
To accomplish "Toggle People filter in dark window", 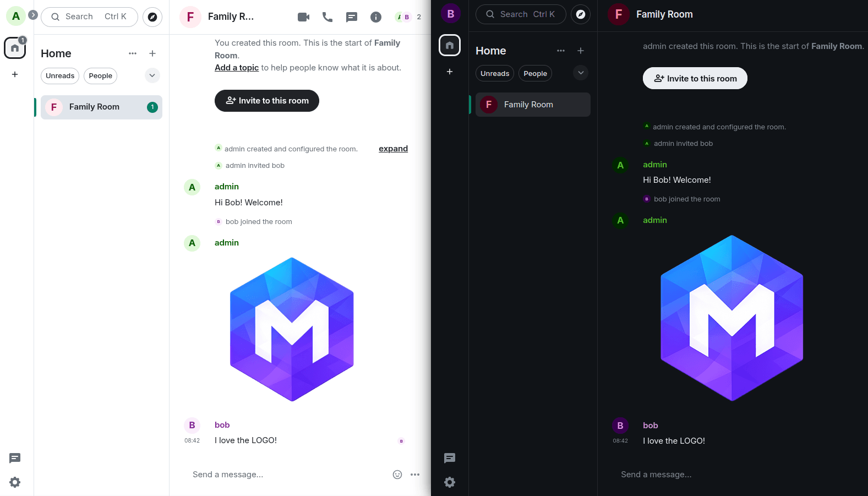I will 536,73.
